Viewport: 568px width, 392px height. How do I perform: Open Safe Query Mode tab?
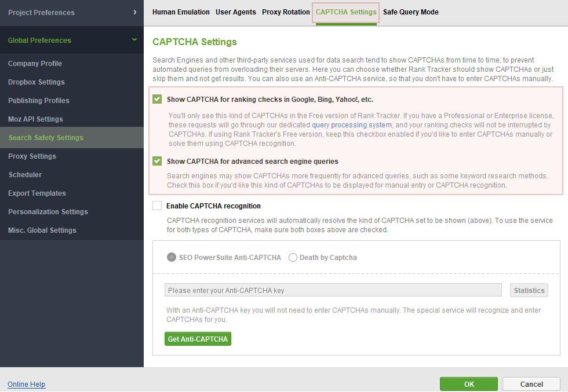tap(411, 12)
